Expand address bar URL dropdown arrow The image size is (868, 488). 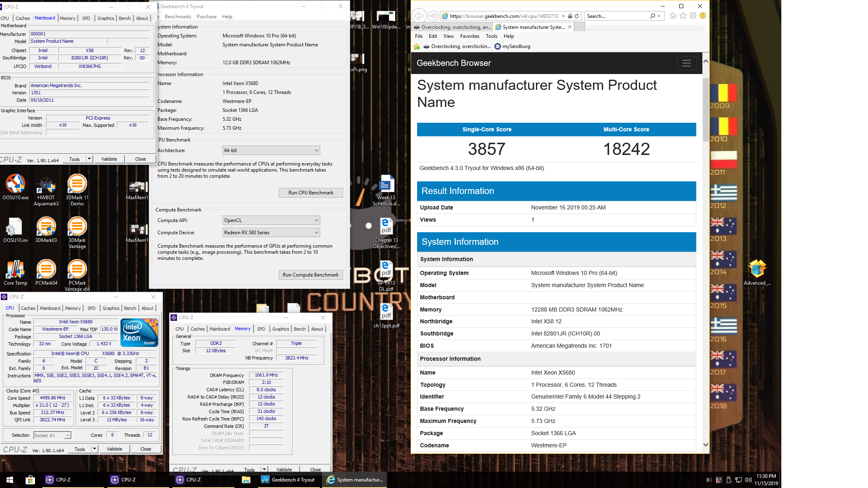point(563,16)
